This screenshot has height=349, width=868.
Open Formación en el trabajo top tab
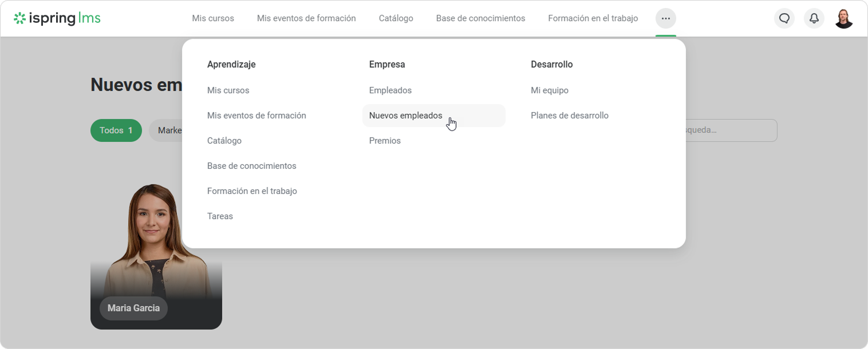pyautogui.click(x=593, y=18)
